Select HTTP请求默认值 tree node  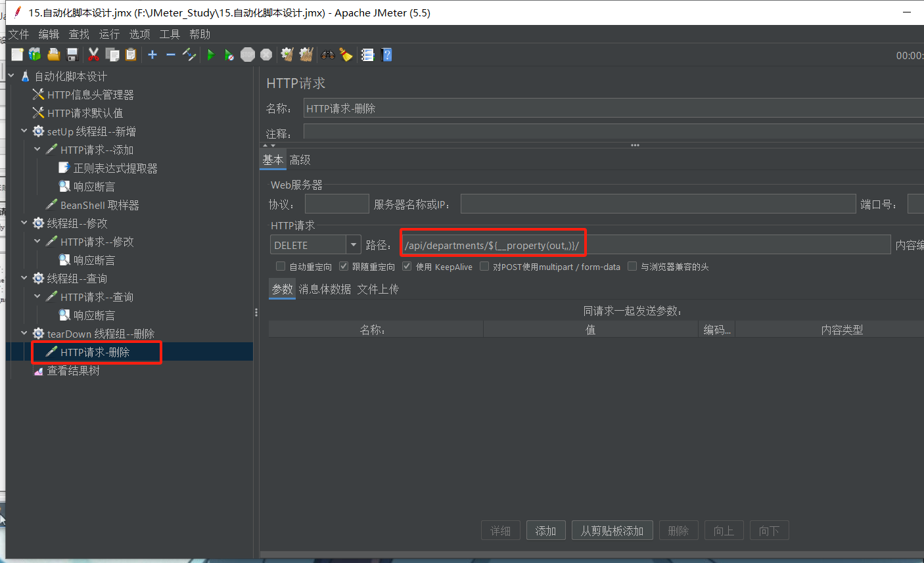pos(85,113)
